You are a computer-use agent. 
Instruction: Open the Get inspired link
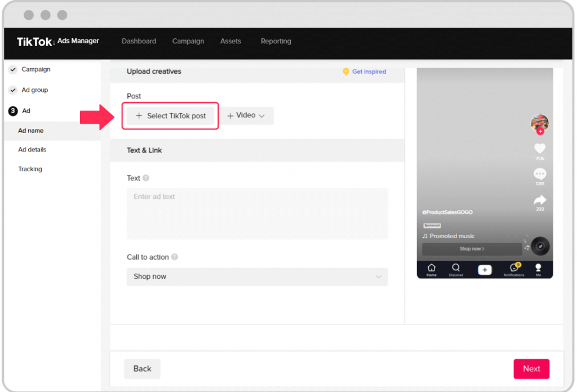[x=369, y=72]
